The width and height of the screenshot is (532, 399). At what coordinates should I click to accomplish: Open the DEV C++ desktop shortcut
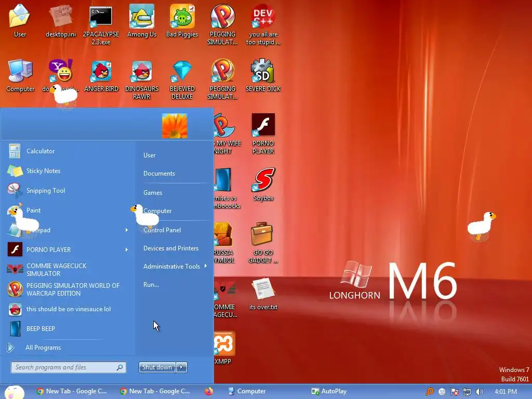pos(263,24)
